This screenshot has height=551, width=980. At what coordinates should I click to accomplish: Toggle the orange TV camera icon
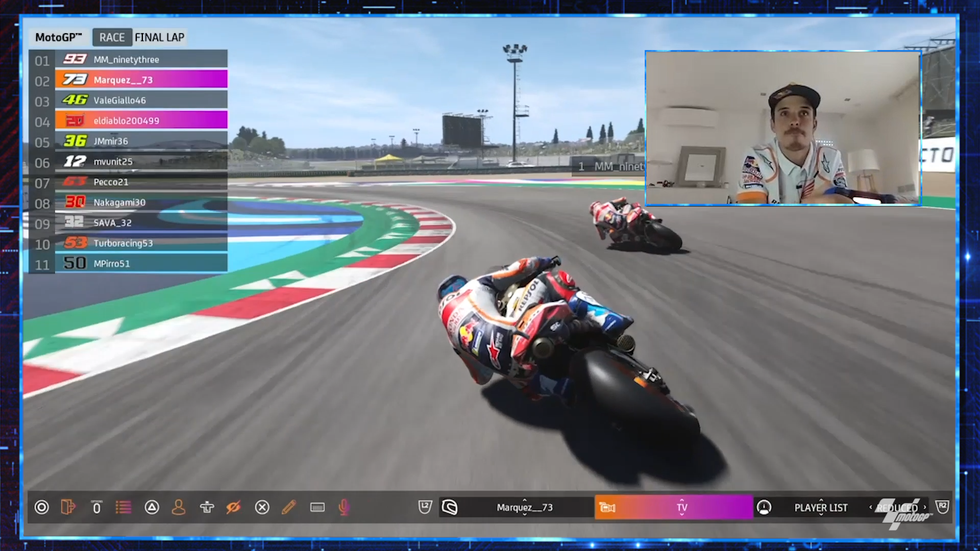[x=607, y=507]
